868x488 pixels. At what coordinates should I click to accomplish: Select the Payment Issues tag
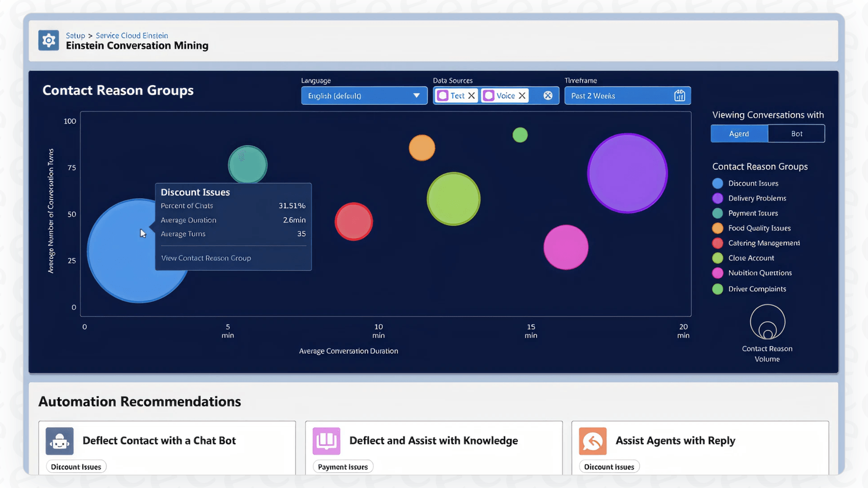click(x=343, y=466)
